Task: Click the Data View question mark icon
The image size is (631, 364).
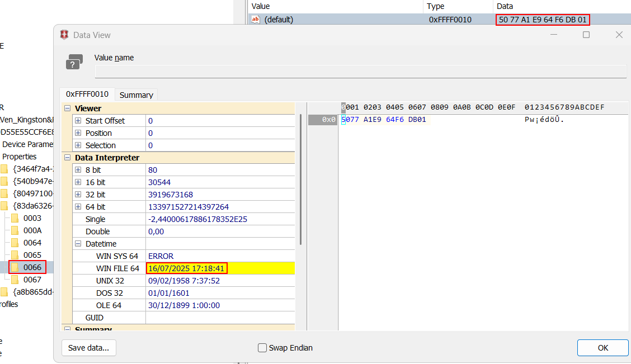Action: point(74,62)
